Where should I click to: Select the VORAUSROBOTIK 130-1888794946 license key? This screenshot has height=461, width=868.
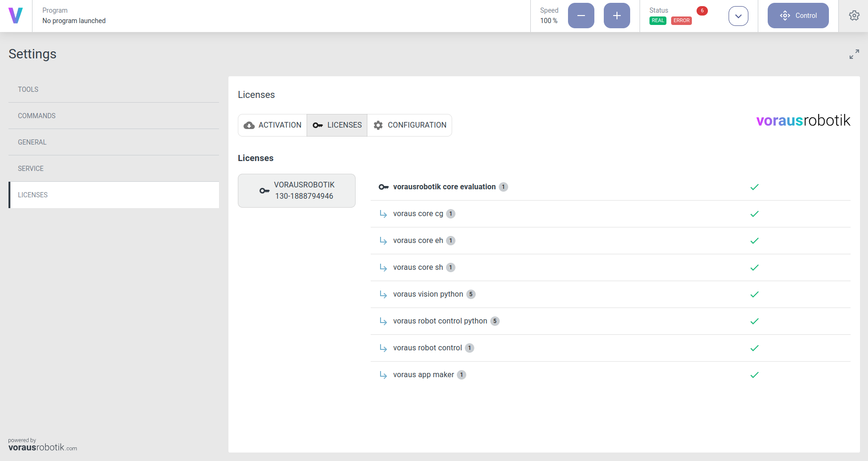[x=297, y=191]
